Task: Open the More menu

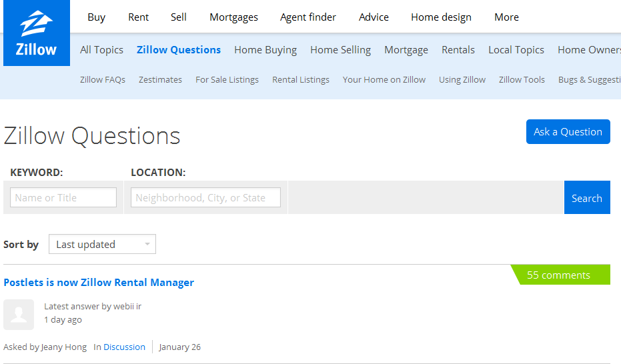Action: tap(506, 17)
